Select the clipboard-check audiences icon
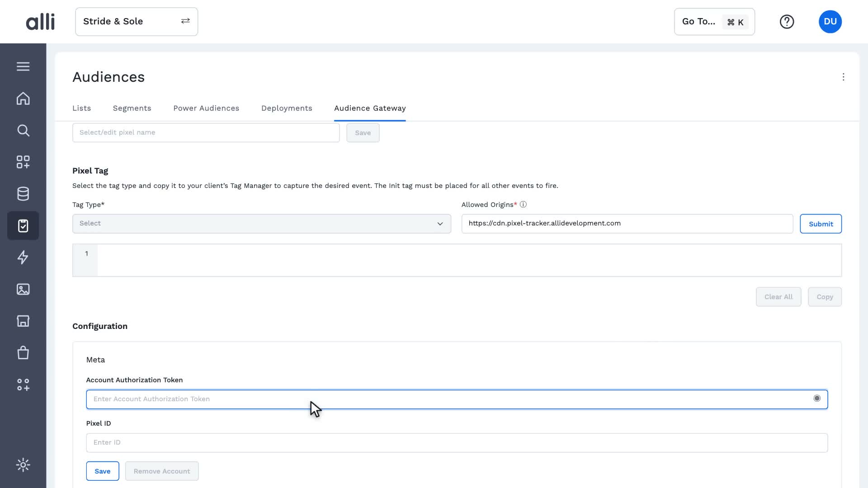The height and width of the screenshot is (488, 868). (x=23, y=225)
